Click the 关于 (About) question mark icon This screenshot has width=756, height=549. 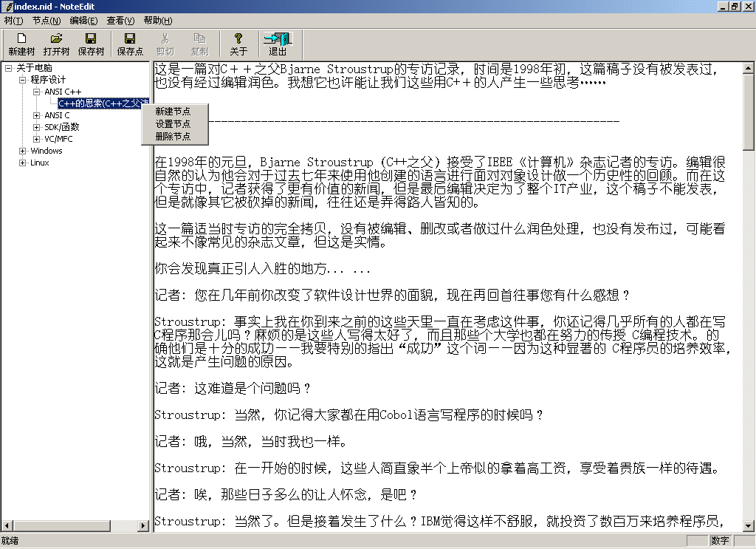238,38
